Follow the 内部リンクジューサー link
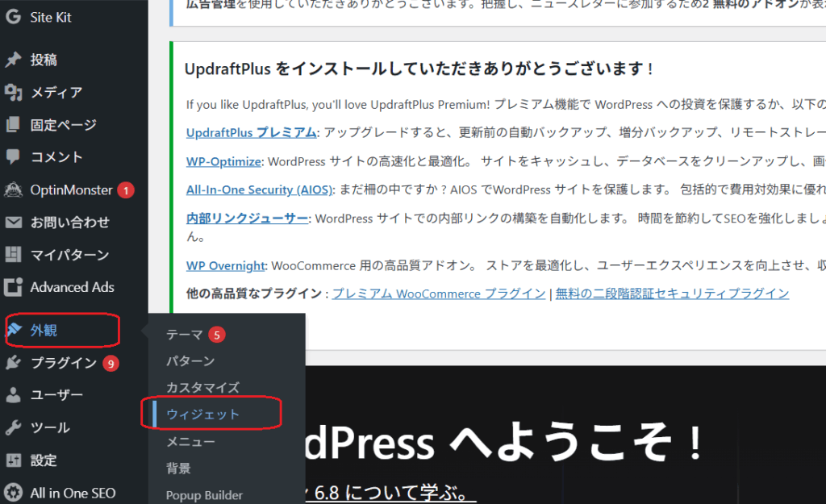This screenshot has width=826, height=504. (247, 218)
